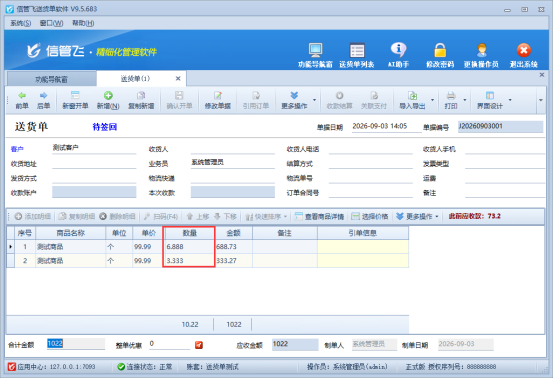Click 导入导出 toolbar icon
The image size is (553, 378).
(412, 100)
